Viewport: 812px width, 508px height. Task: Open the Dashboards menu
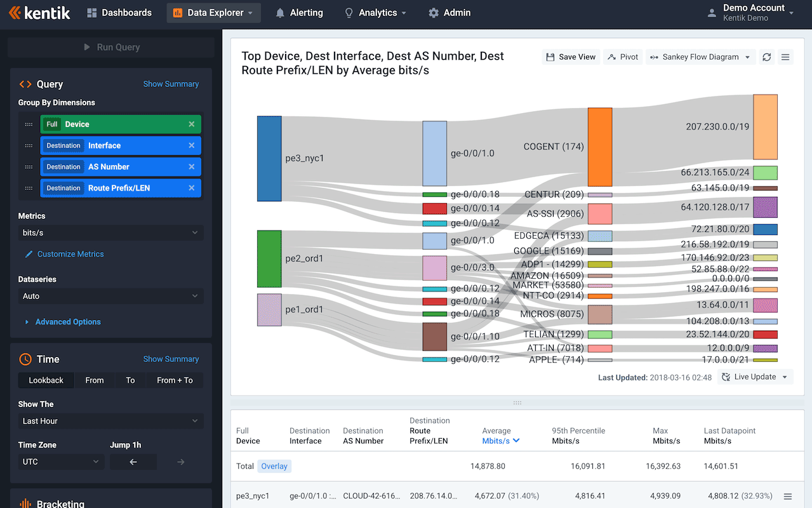pyautogui.click(x=119, y=12)
